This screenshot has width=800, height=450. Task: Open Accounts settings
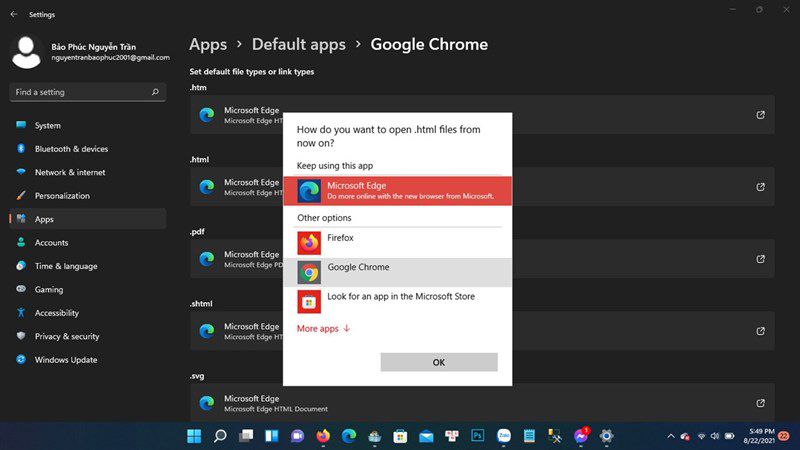(88, 242)
